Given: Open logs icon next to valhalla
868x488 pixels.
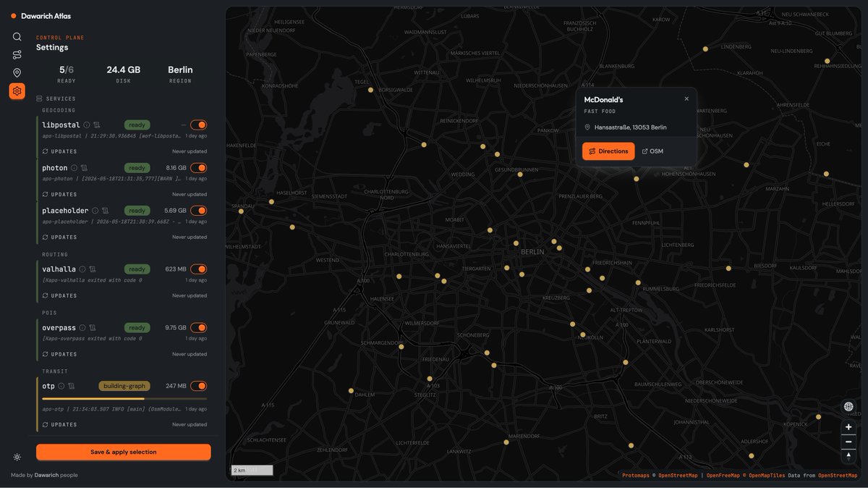Looking at the screenshot, I should [x=93, y=269].
